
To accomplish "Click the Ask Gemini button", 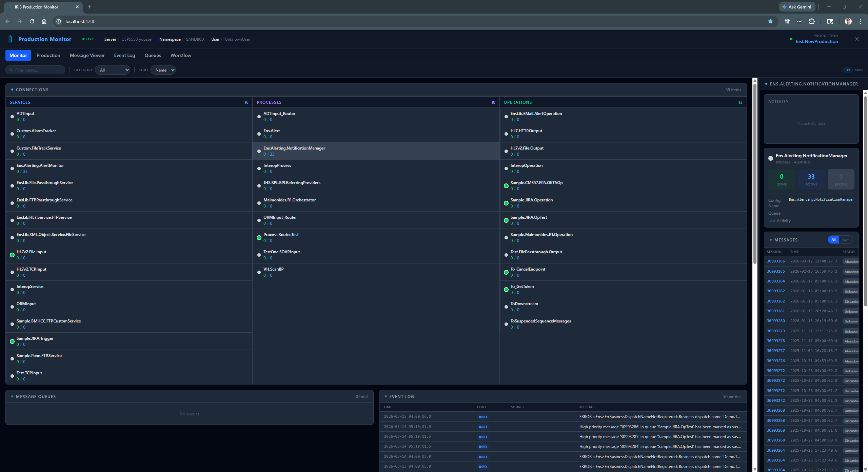I will pyautogui.click(x=797, y=7).
